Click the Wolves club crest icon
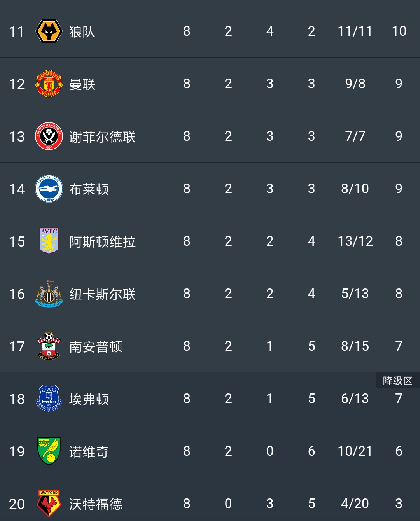420x521 pixels. click(x=49, y=31)
